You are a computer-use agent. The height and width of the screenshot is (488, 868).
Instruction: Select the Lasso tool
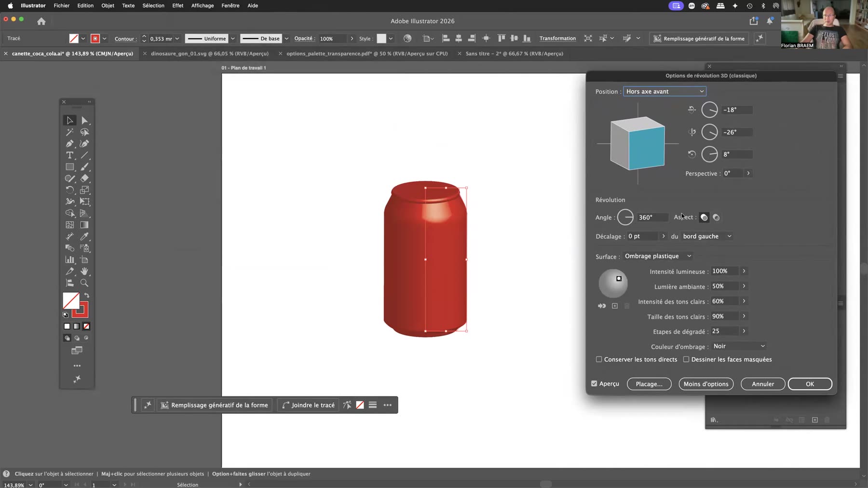coord(85,132)
